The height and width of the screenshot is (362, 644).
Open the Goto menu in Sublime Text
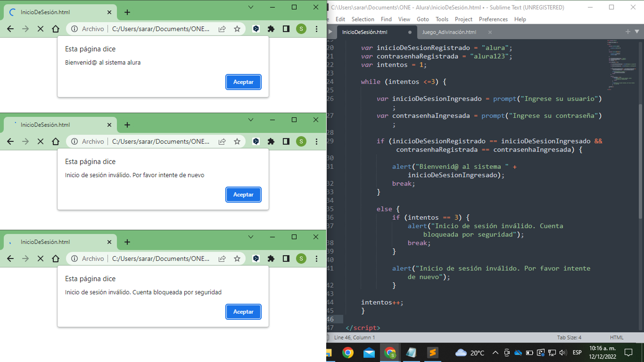pos(423,19)
